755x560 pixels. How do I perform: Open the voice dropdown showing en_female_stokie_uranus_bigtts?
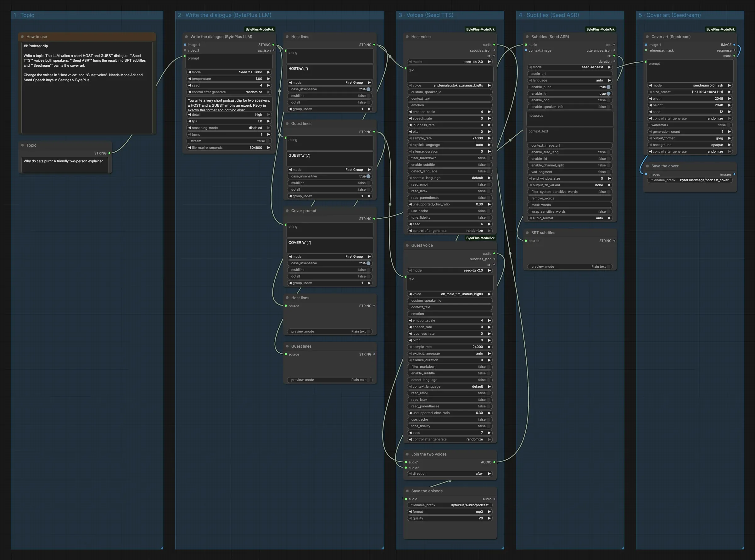click(450, 86)
